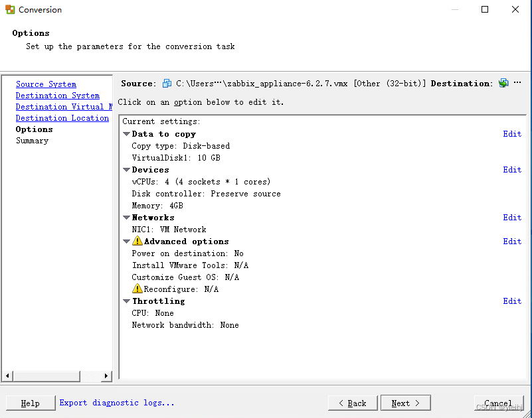This screenshot has height=418, width=532.
Task: Edit the Throttling settings
Action: coord(512,301)
